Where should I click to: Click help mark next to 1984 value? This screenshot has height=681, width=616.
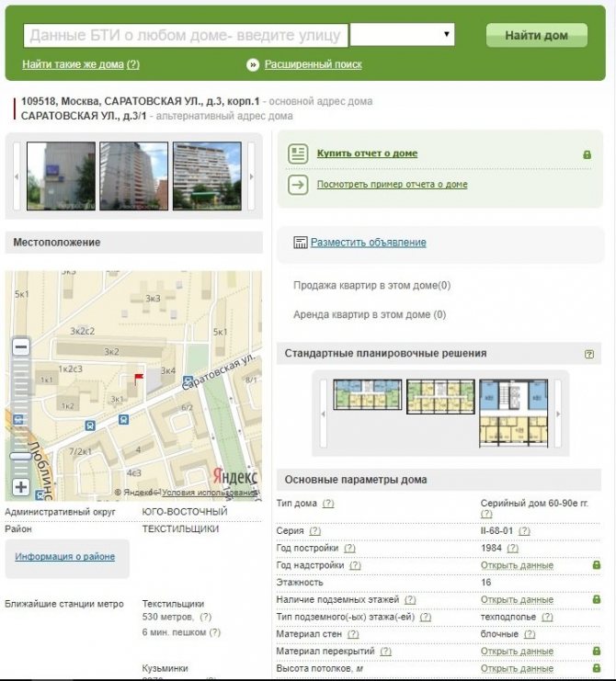pyautogui.click(x=513, y=548)
